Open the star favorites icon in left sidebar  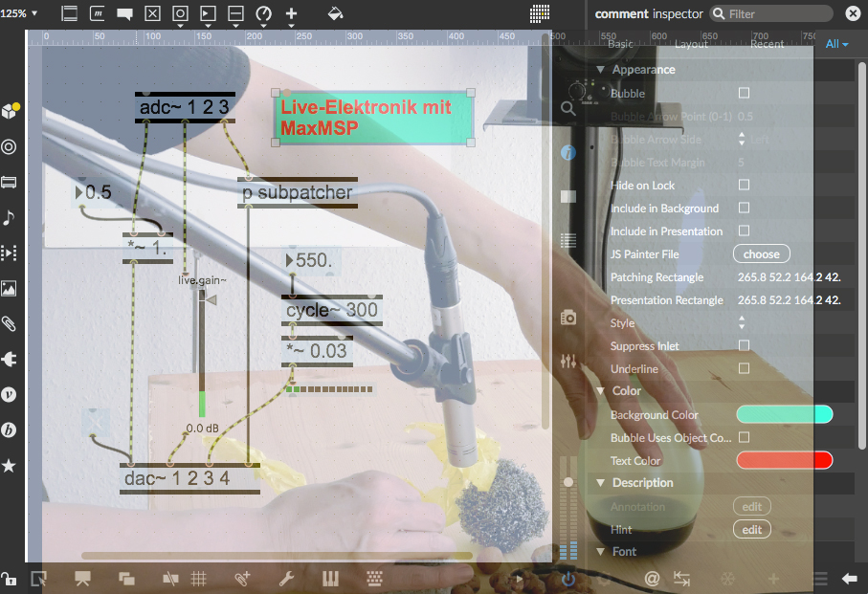[x=10, y=466]
